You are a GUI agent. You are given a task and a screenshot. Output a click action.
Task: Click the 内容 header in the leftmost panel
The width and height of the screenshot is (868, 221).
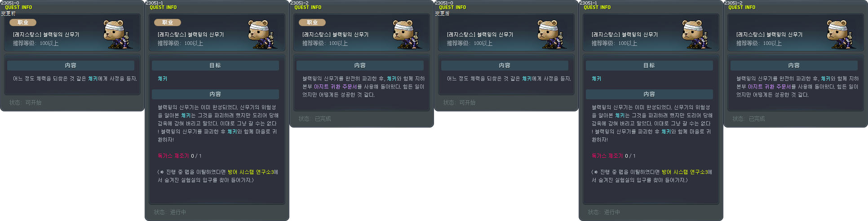point(71,66)
